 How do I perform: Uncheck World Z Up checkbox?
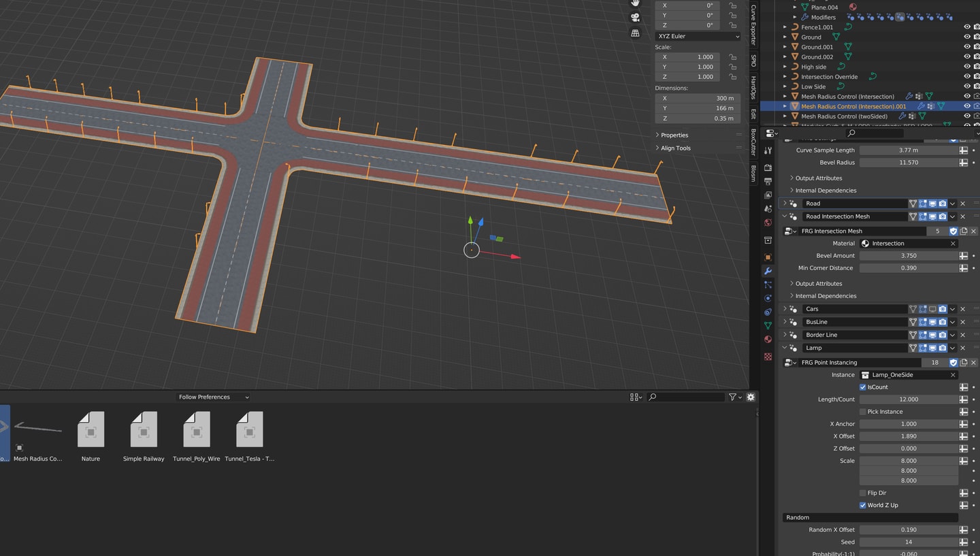(863, 505)
